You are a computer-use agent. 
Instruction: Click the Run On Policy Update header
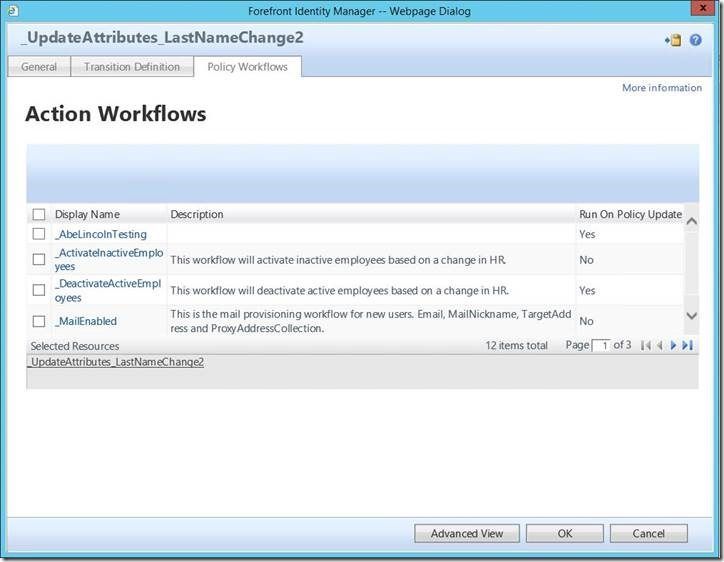[x=630, y=214]
